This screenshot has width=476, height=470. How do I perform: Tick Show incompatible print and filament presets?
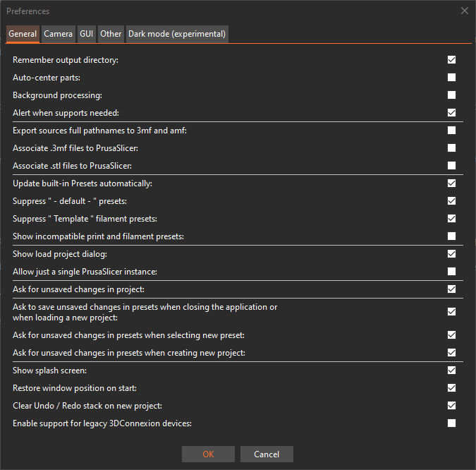451,236
